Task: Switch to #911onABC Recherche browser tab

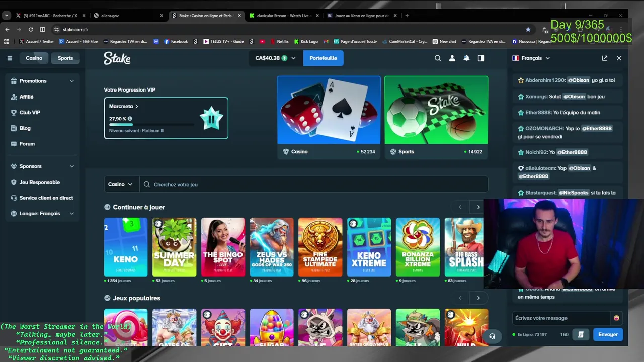Action: tap(50, 16)
